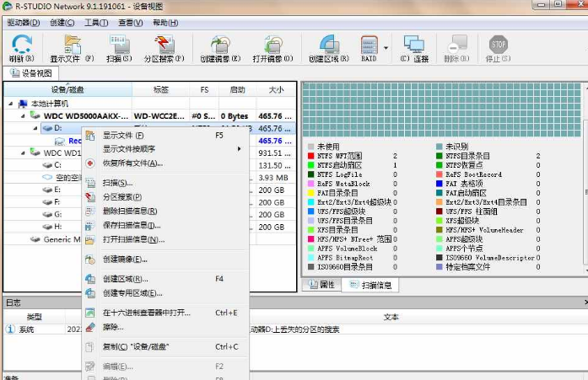Choose 保存扫描信息(I)... in context menu
This screenshot has width=588, height=380.
pyautogui.click(x=165, y=225)
